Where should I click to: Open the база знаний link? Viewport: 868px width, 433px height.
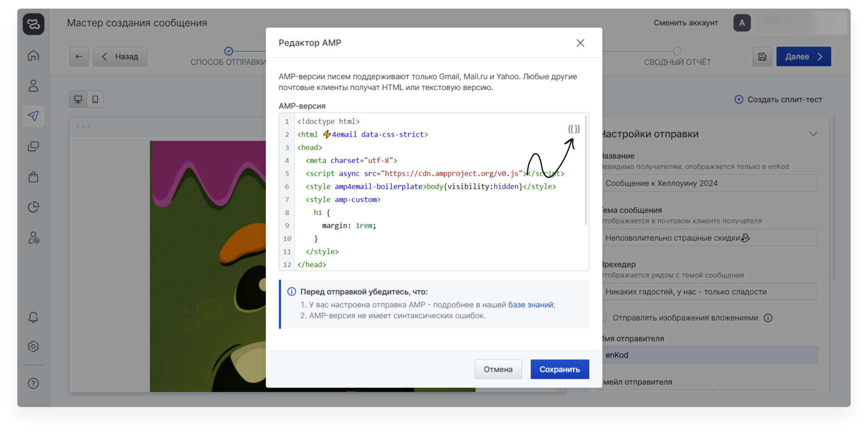(531, 305)
